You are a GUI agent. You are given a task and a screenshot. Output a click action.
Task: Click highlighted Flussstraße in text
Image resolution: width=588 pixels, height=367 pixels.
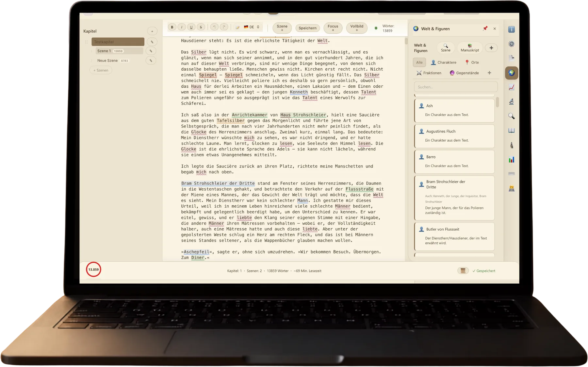pyautogui.click(x=359, y=189)
